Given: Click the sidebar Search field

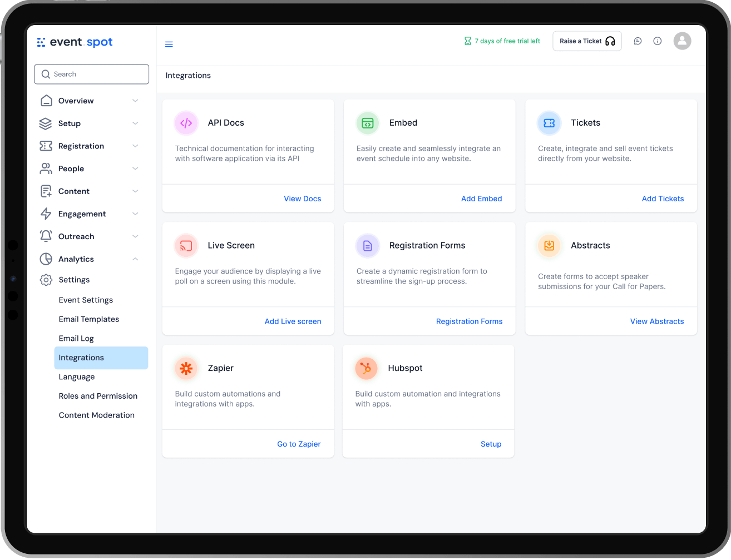Looking at the screenshot, I should pos(92,75).
